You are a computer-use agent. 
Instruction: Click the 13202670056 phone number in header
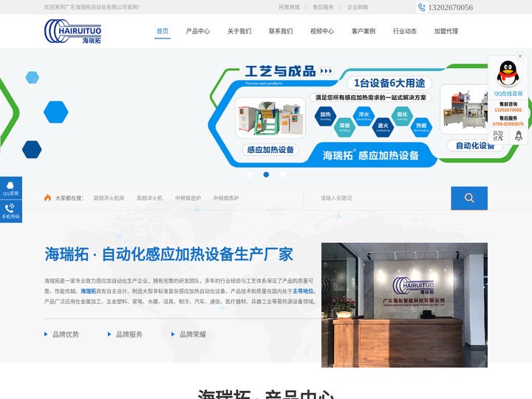(450, 7)
